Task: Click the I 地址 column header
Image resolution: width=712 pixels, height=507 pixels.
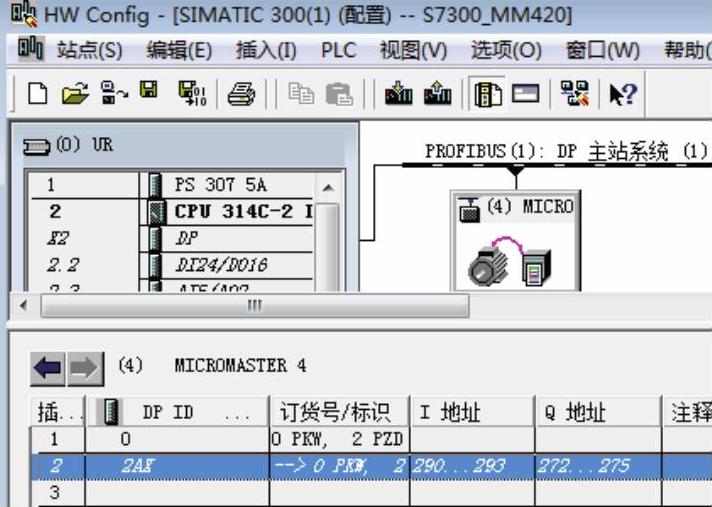Action: click(x=472, y=412)
